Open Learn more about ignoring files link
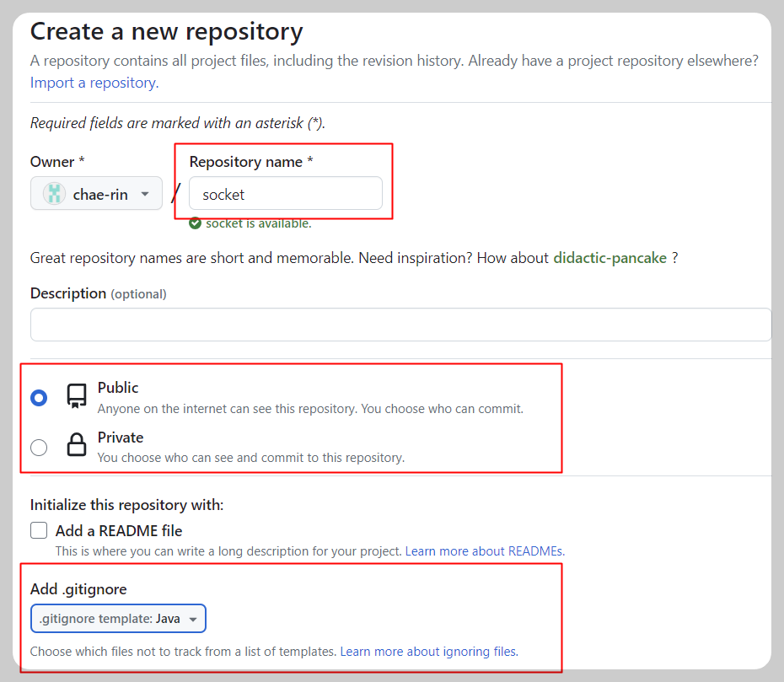 pos(429,652)
